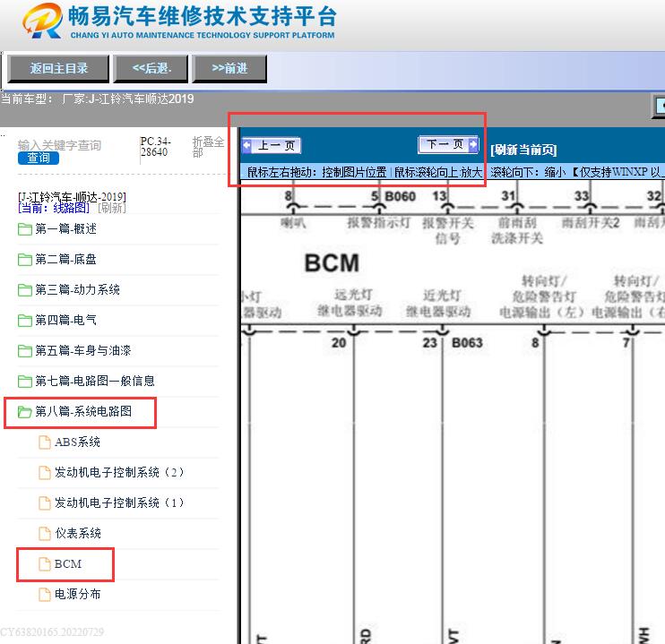Click the [刷新] link in sidebar
The image size is (665, 644).
click(111, 208)
